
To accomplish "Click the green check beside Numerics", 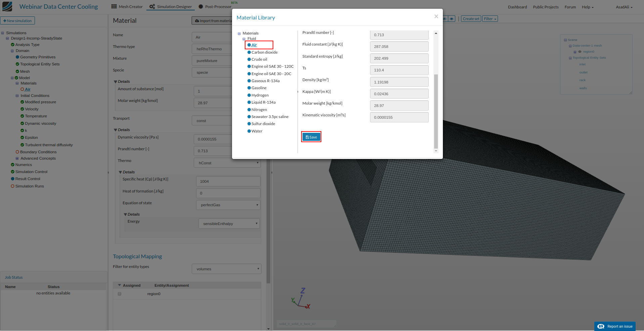I will (x=12, y=165).
